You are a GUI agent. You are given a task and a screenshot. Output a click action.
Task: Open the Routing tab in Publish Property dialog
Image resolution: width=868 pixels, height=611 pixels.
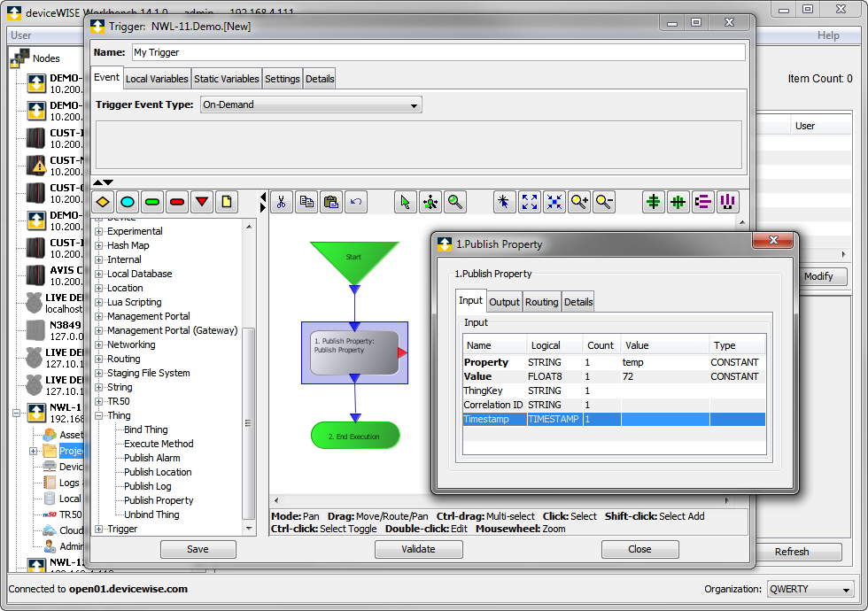[x=541, y=302]
